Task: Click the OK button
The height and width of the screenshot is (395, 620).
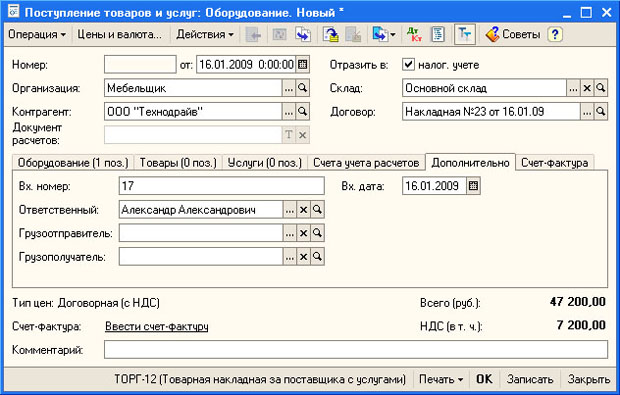Action: tap(484, 379)
